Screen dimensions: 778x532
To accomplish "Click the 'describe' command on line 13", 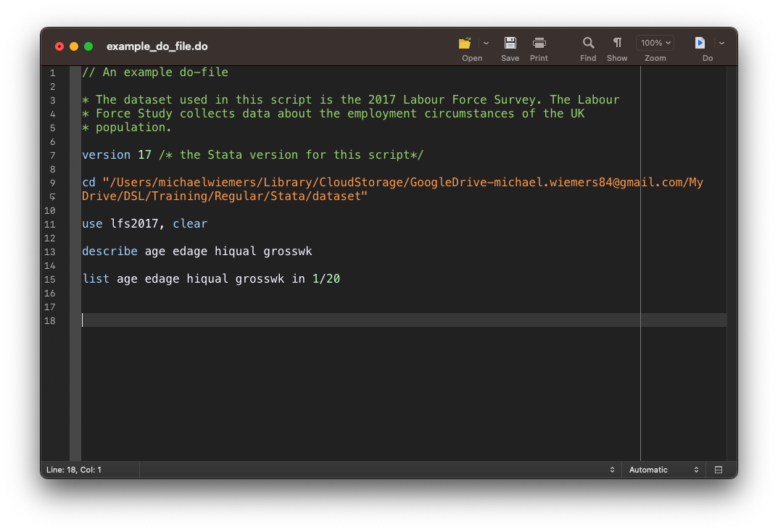I will (109, 252).
